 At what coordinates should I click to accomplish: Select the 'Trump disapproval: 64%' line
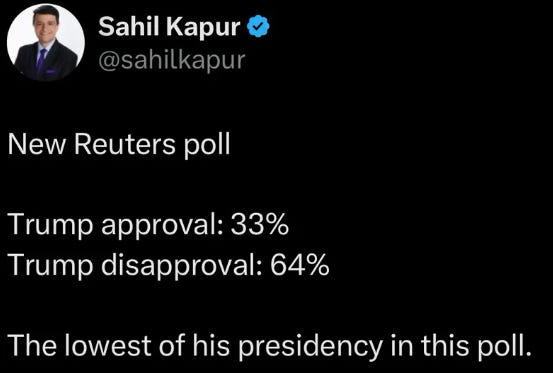click(168, 265)
